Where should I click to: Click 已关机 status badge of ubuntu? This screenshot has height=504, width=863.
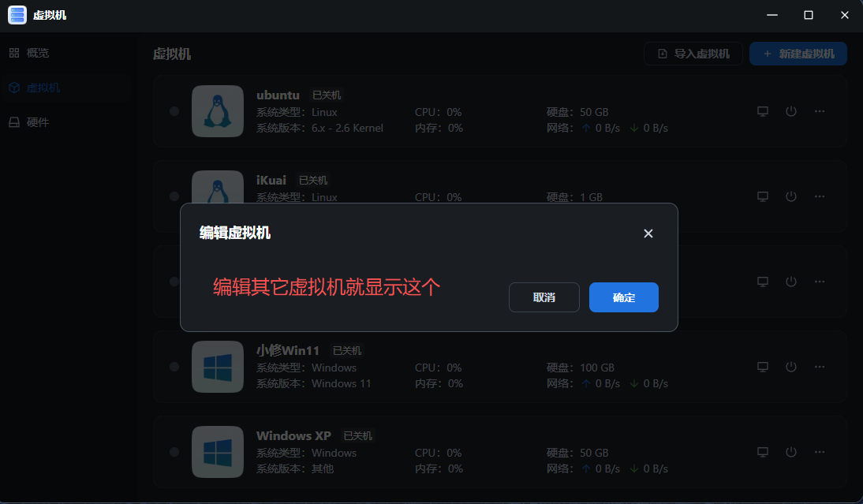point(327,95)
